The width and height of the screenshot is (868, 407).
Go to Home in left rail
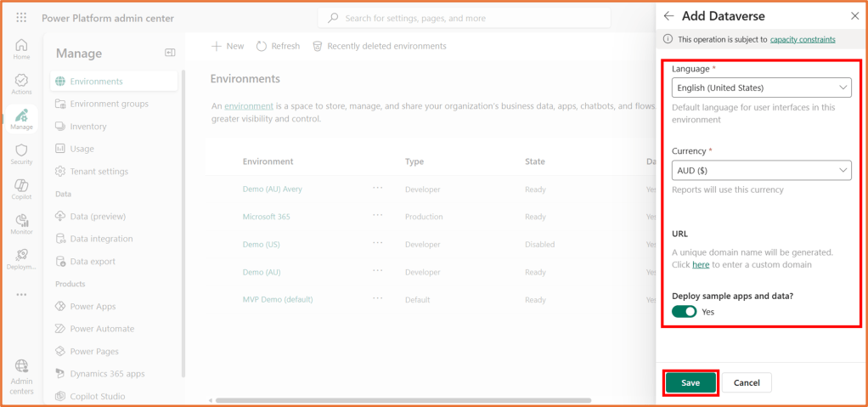(21, 48)
